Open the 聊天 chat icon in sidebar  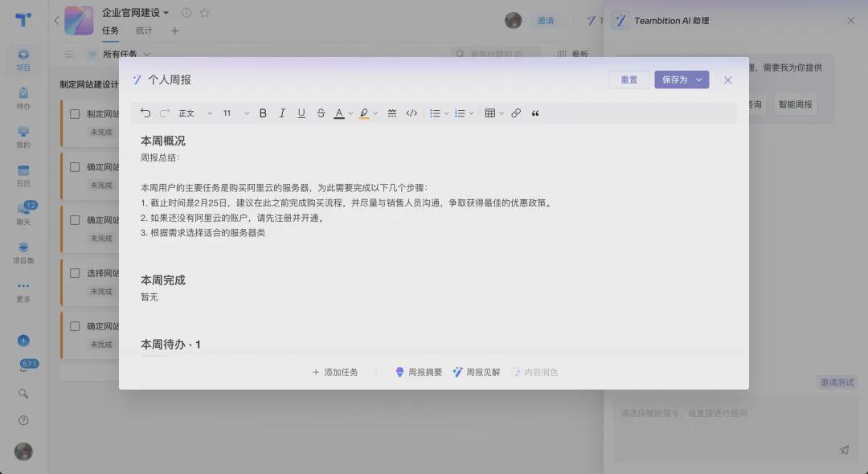point(23,210)
